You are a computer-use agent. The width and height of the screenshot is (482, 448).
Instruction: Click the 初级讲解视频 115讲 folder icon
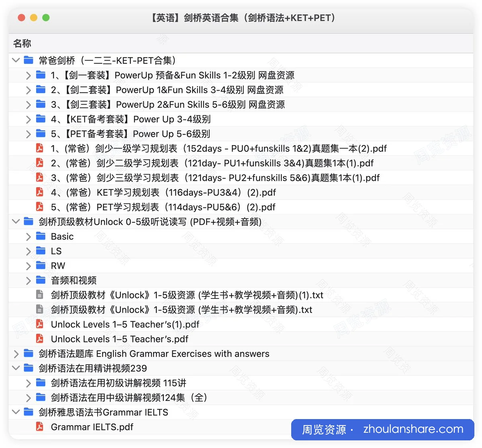pyautogui.click(x=41, y=383)
